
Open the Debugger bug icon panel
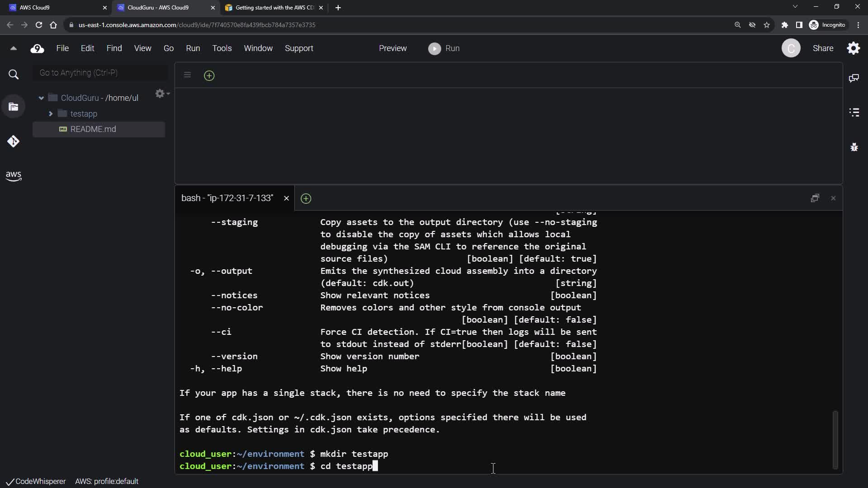point(854,147)
